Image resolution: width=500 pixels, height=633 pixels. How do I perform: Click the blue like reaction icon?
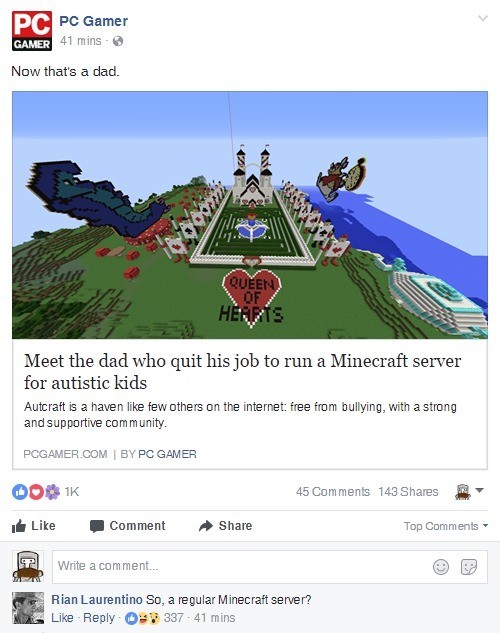tap(20, 492)
